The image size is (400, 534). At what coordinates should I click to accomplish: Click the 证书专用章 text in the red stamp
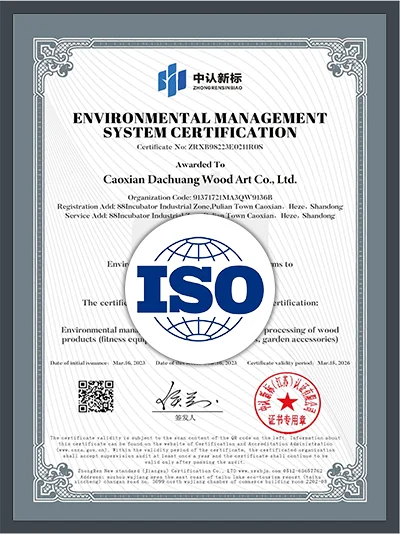pos(288,420)
